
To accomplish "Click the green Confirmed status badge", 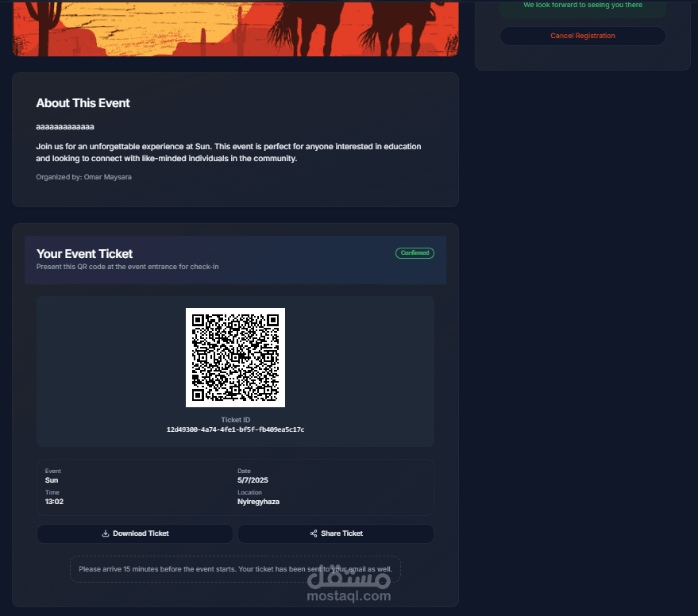I will click(x=415, y=252).
